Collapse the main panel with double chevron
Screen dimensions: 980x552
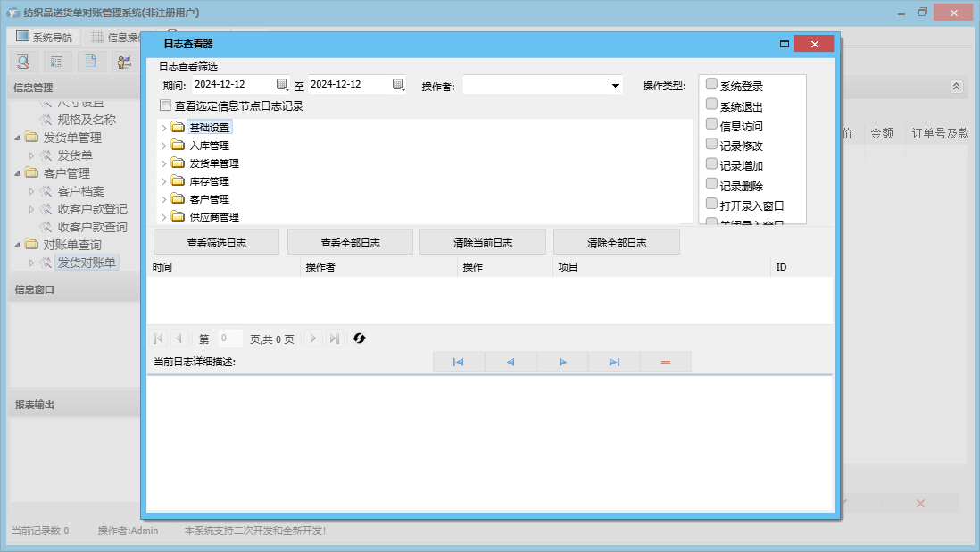click(x=956, y=87)
